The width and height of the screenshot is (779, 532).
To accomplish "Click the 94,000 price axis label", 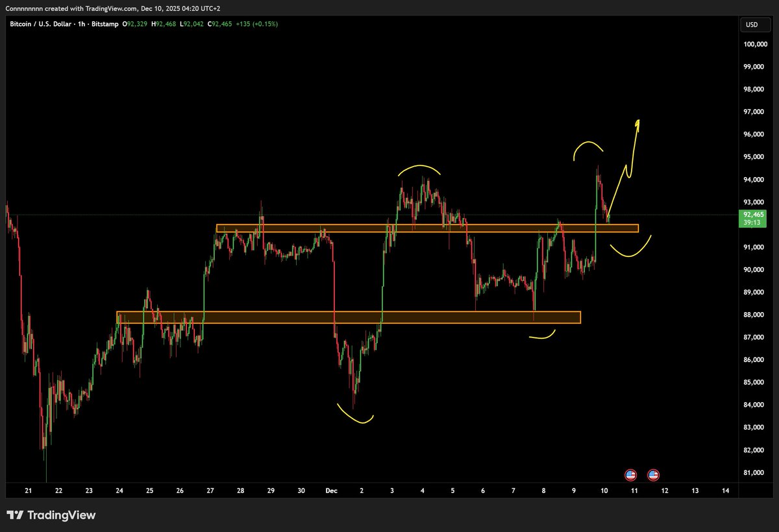I will 755,180.
